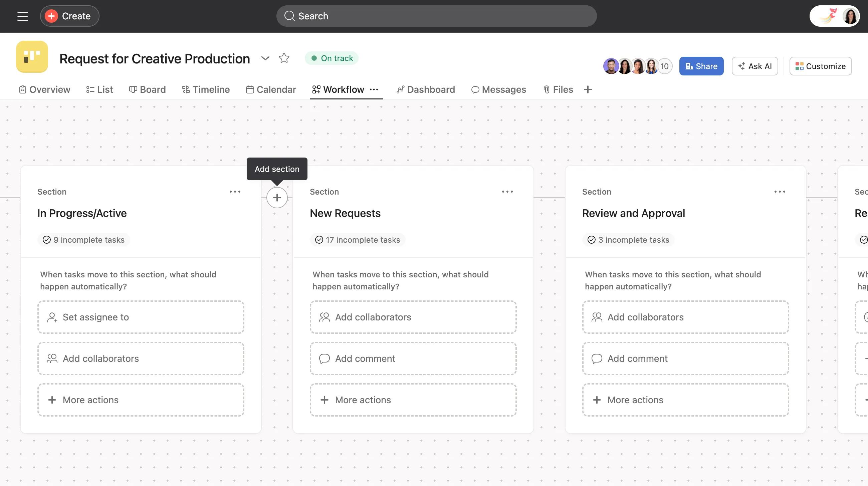Screen dimensions: 868x486
Task: Click the yellow project board icon
Action: click(32, 57)
